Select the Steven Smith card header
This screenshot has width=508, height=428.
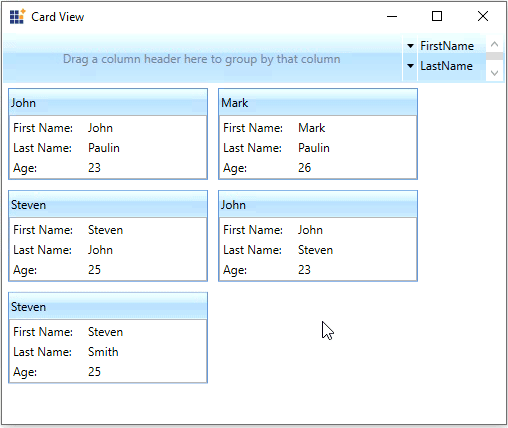point(108,307)
